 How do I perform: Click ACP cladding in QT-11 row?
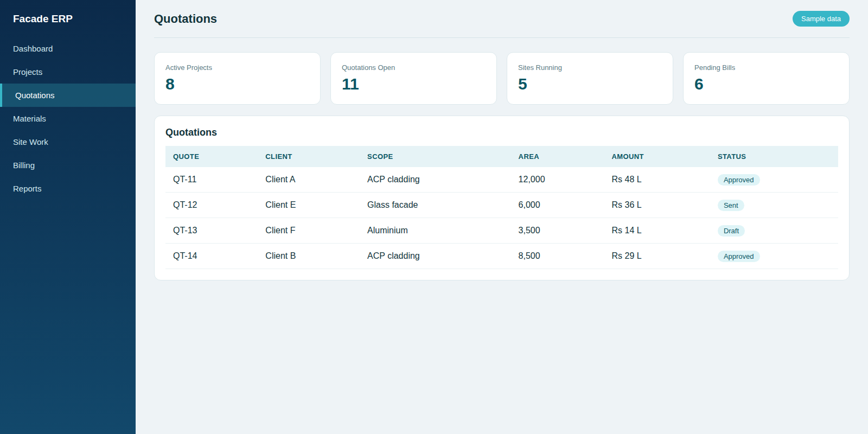[x=393, y=180]
